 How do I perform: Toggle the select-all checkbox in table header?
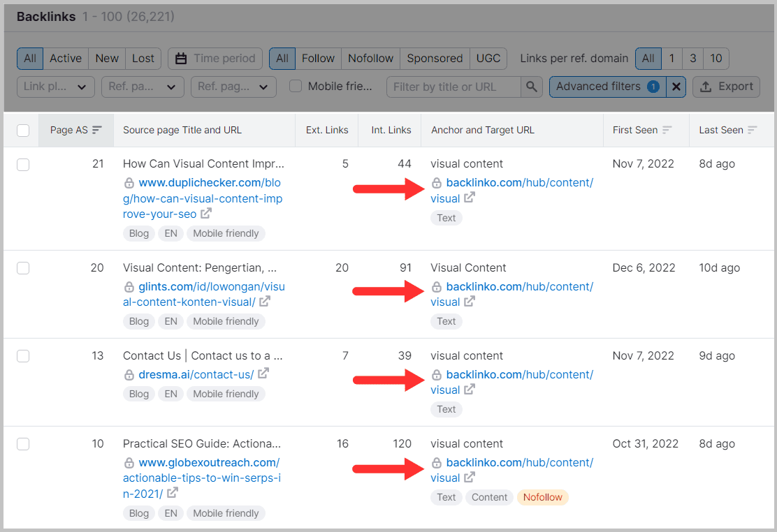pos(23,130)
